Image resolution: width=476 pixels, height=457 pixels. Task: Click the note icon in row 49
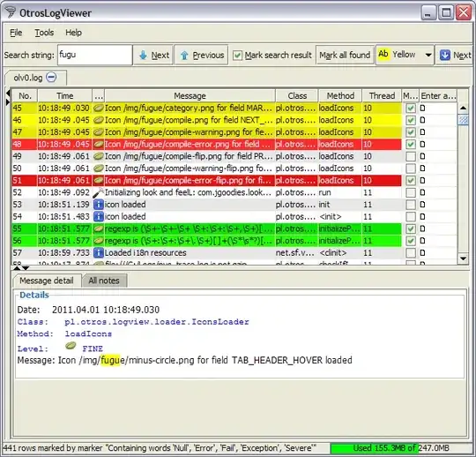422,156
